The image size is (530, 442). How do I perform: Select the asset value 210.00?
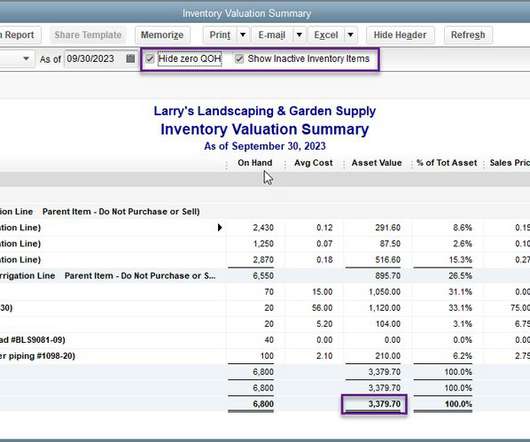[388, 356]
